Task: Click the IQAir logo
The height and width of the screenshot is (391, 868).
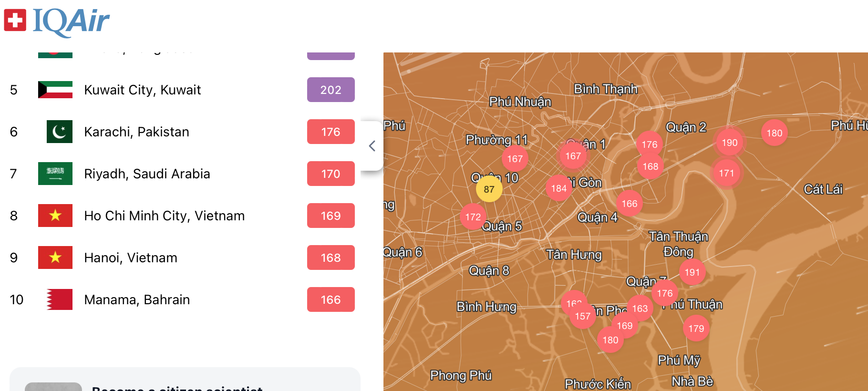Action: pos(57,21)
